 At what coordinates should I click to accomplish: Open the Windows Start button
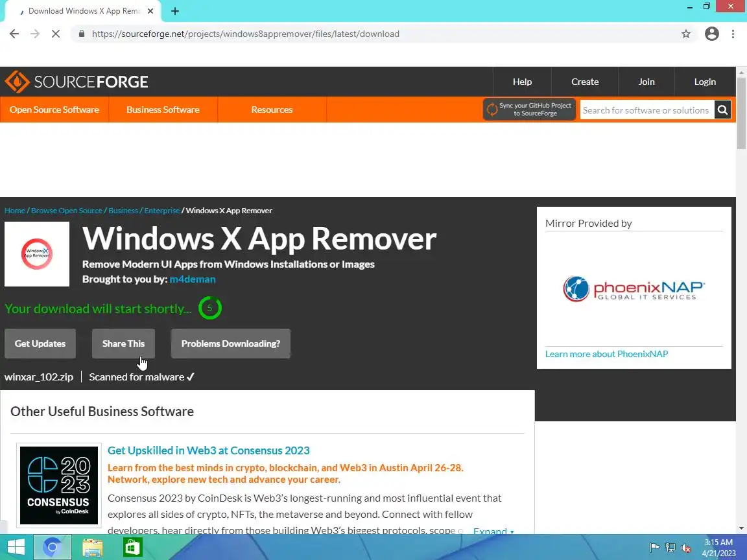click(16, 547)
